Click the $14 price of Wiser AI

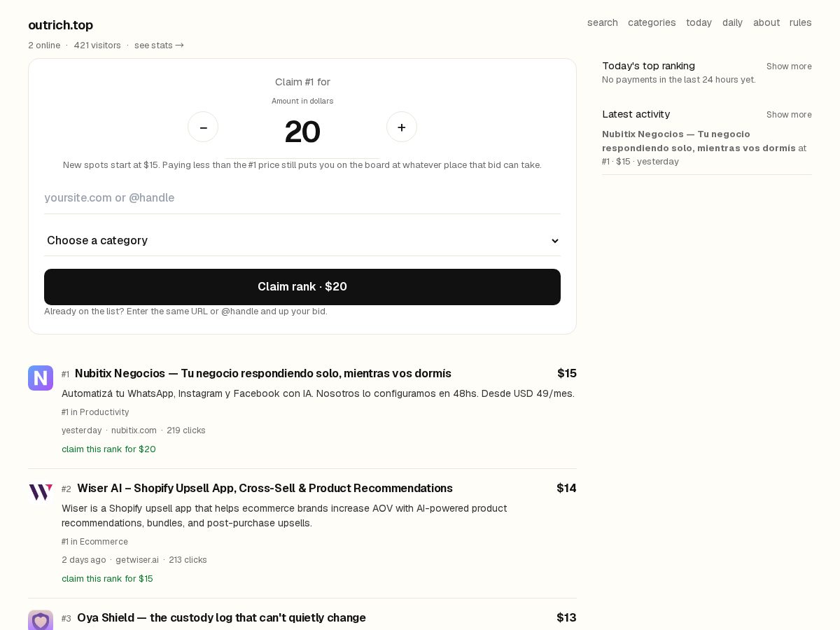pos(566,489)
